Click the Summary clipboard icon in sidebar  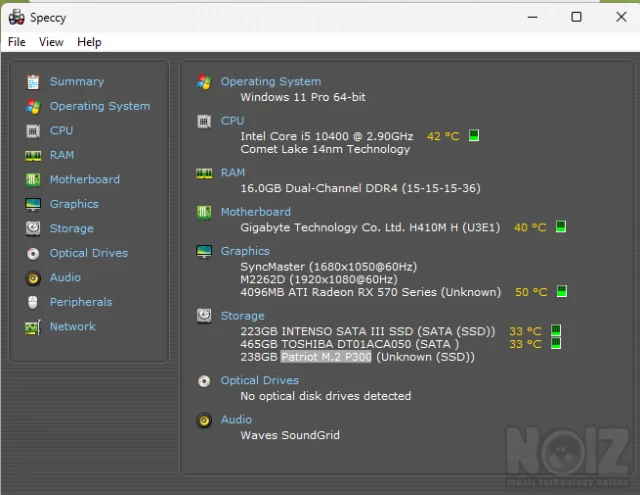pos(33,82)
